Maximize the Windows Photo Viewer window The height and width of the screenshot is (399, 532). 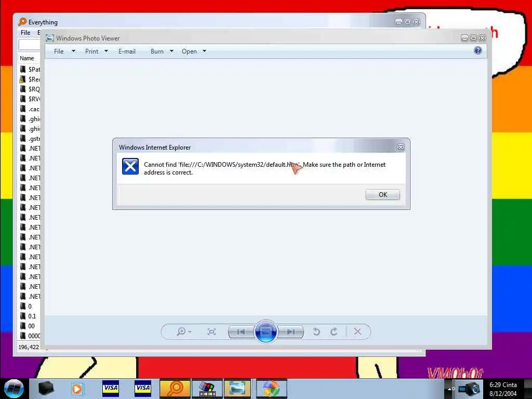coord(473,38)
